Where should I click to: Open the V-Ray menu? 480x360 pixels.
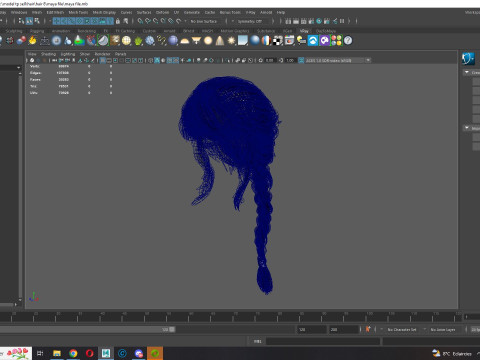pos(250,12)
